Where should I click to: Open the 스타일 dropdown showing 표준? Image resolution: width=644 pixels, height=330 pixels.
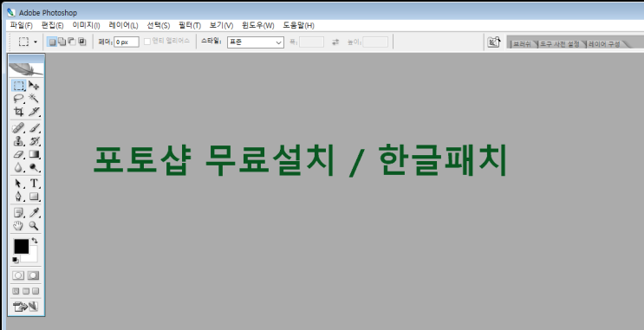256,42
